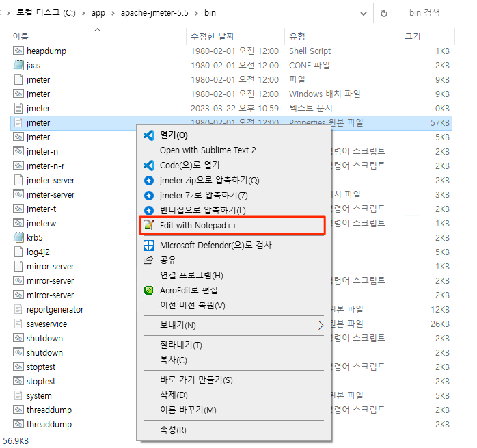Viewport: 477px width, 448px height.
Task: Click the share icon beside '공유'
Action: [148, 260]
